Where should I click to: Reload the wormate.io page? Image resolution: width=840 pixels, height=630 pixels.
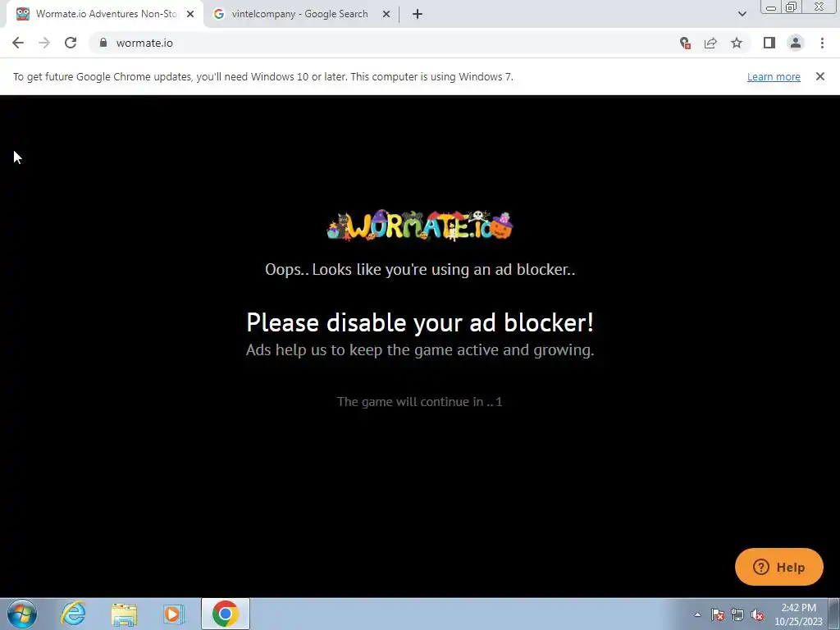coord(71,43)
